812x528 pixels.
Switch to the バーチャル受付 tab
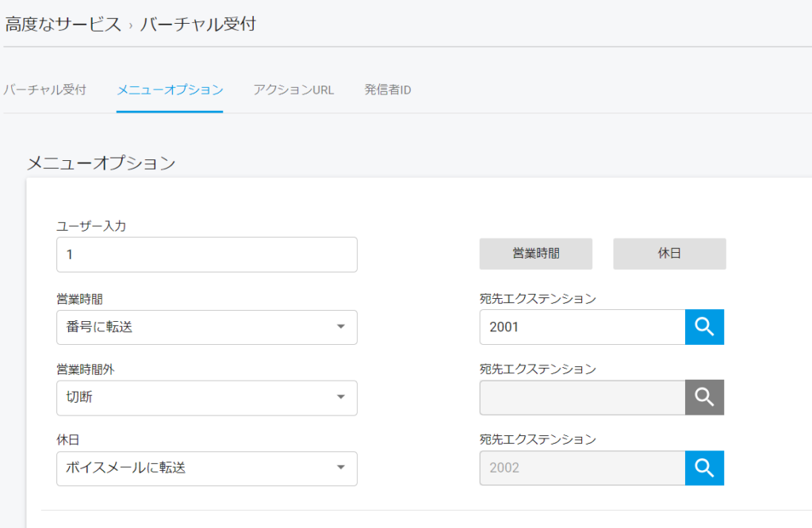pyautogui.click(x=44, y=90)
